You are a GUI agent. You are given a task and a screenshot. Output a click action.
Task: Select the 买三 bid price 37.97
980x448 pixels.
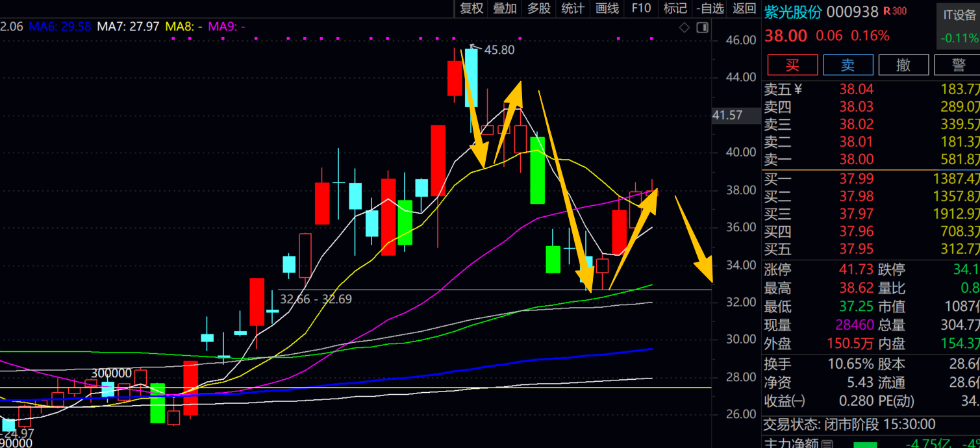coord(857,214)
